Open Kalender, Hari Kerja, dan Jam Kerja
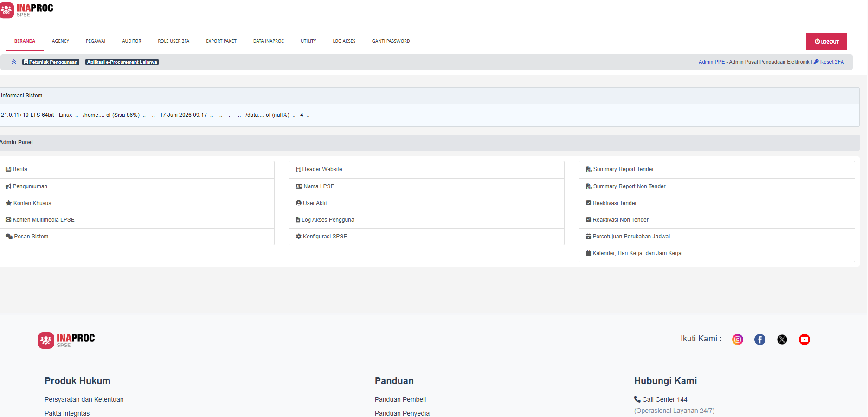Screen dimensions: 868x417 [x=637, y=253]
